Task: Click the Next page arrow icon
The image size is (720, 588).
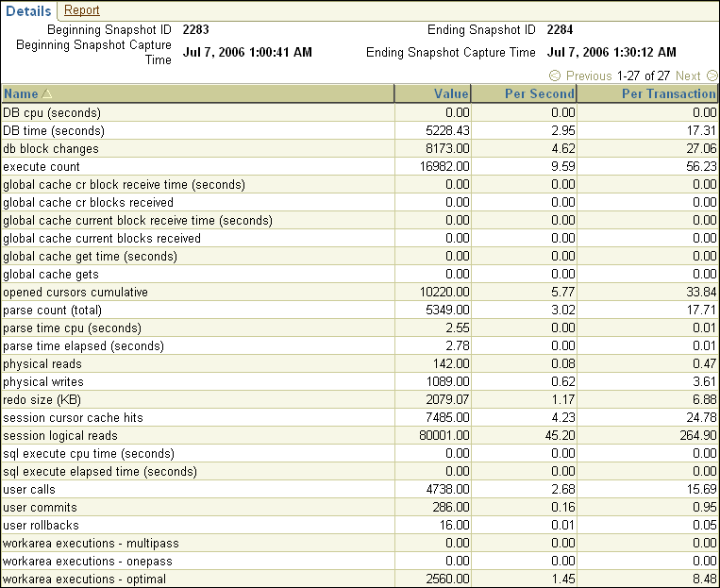Action: pos(712,76)
